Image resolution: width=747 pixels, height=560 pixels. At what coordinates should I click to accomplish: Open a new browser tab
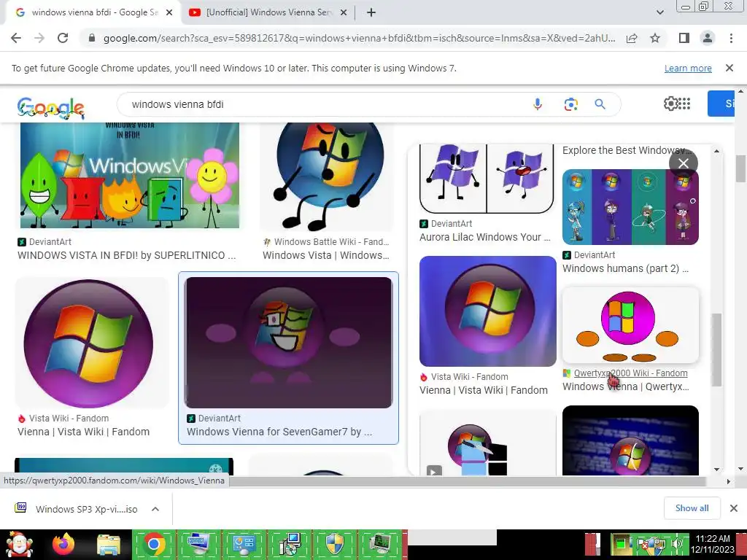click(x=371, y=12)
